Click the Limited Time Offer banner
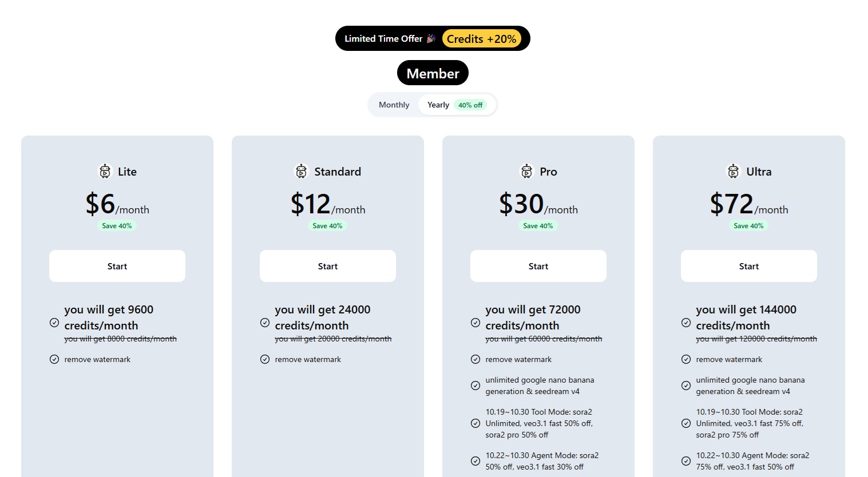Screen dimensions: 868x477 (x=383, y=38)
